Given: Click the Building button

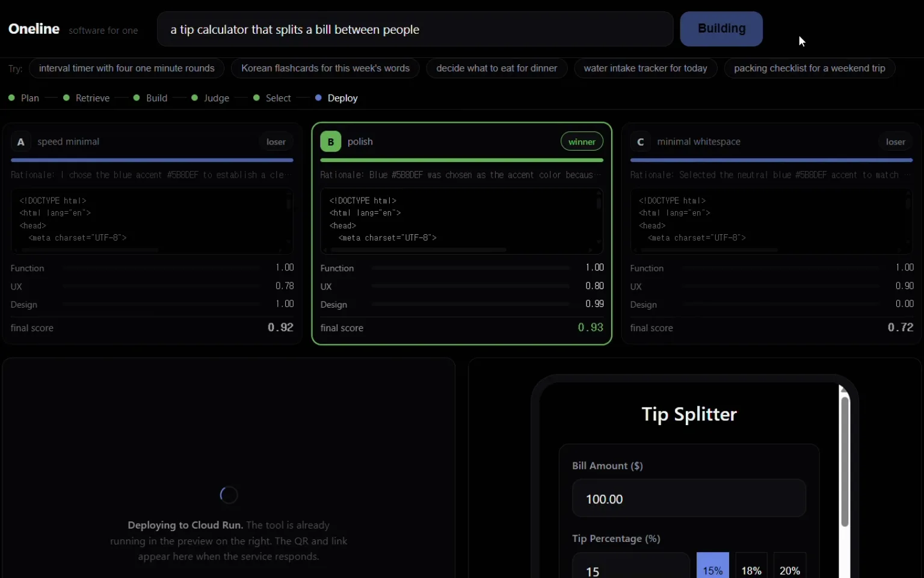Looking at the screenshot, I should point(721,29).
